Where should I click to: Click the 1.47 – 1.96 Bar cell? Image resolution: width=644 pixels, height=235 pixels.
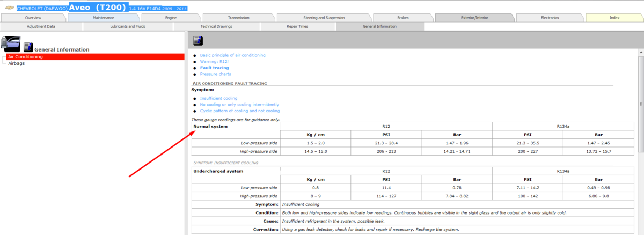457,143
